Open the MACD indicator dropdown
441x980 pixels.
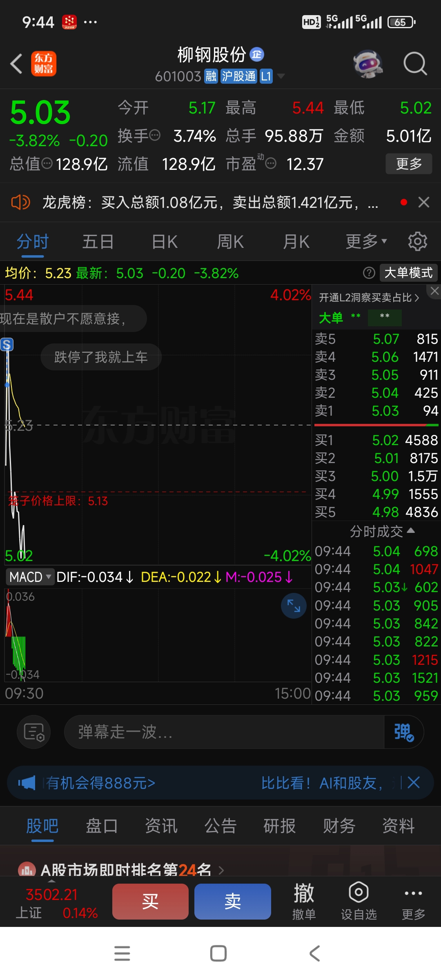[x=30, y=577]
